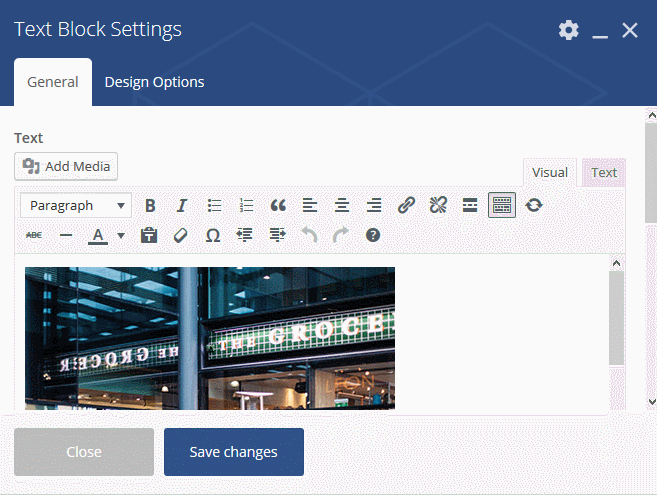This screenshot has height=495, width=657.
Task: Click the refresh arrows toolbar icon
Action: point(534,205)
